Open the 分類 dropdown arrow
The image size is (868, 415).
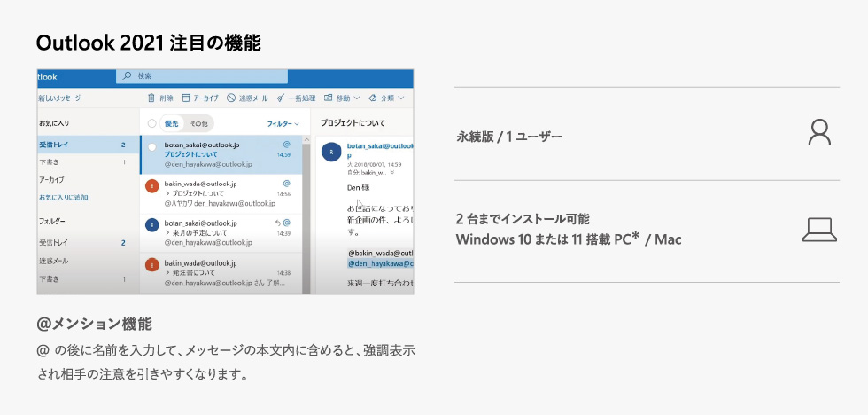pyautogui.click(x=400, y=98)
